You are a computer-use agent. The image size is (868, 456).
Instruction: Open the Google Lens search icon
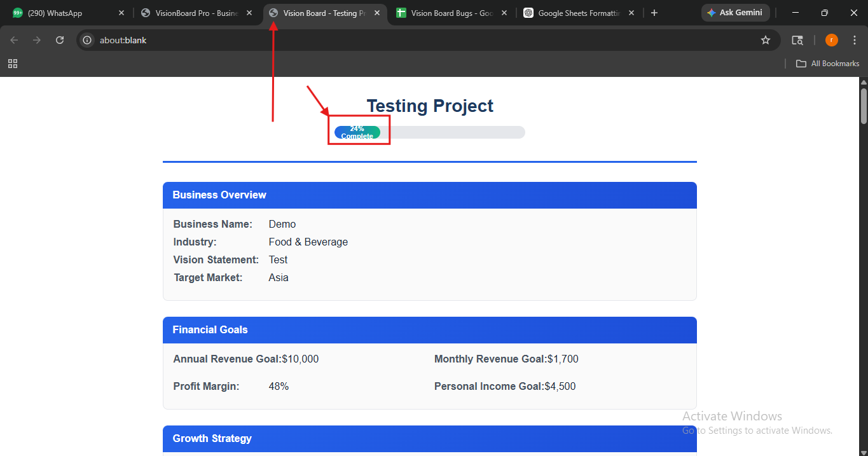coord(797,40)
